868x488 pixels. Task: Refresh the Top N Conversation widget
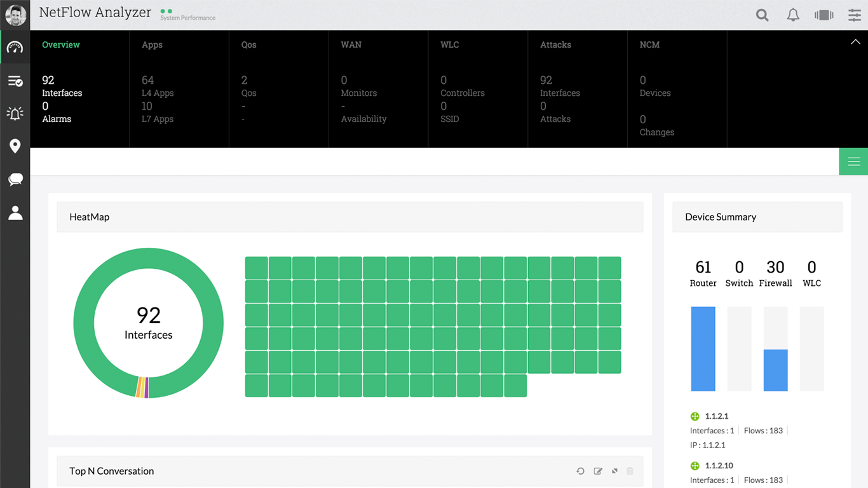click(580, 471)
